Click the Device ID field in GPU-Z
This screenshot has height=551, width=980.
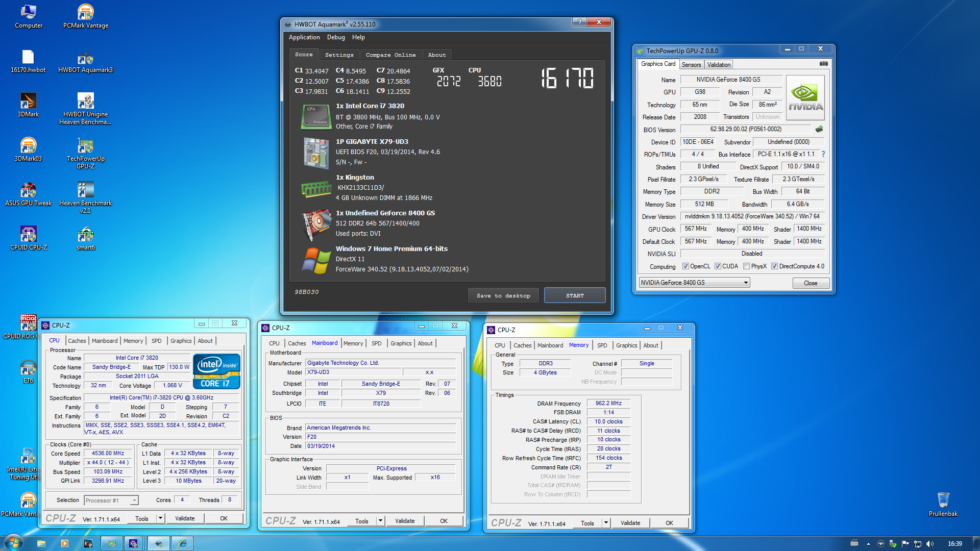coord(698,142)
